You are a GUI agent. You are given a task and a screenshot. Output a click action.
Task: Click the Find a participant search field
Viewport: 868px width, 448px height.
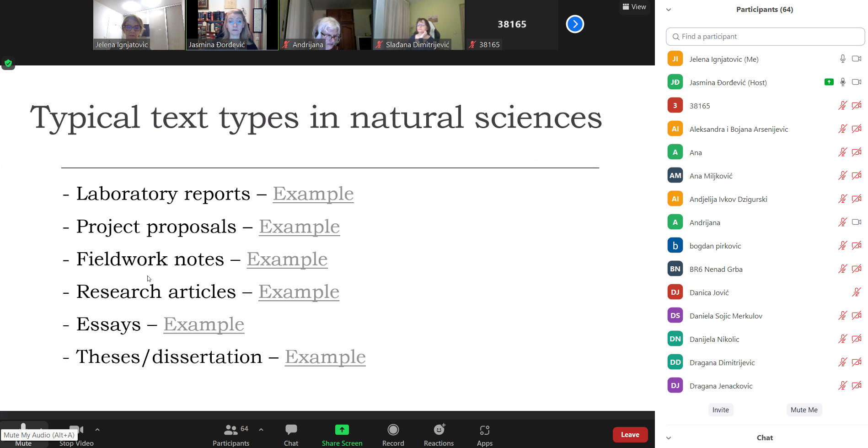(765, 37)
